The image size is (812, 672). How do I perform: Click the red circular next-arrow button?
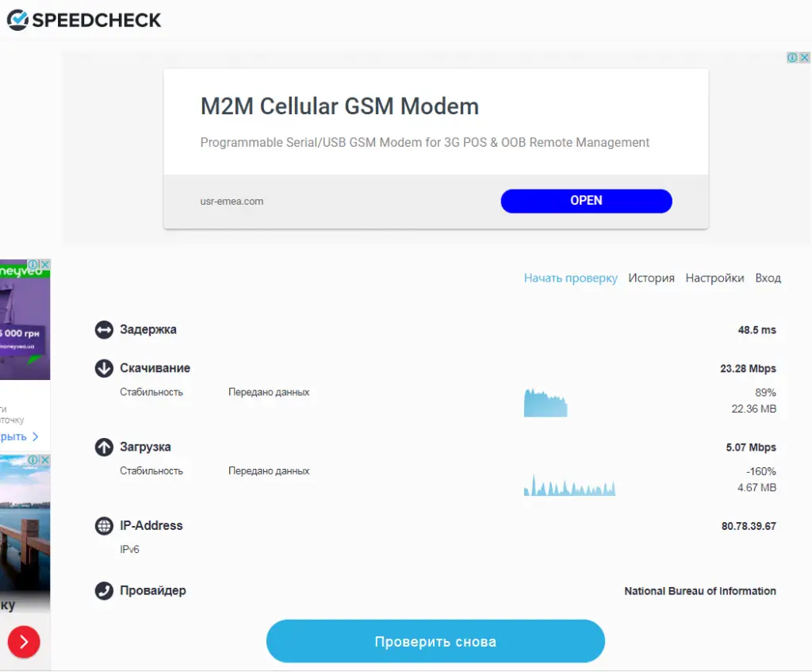tap(24, 642)
